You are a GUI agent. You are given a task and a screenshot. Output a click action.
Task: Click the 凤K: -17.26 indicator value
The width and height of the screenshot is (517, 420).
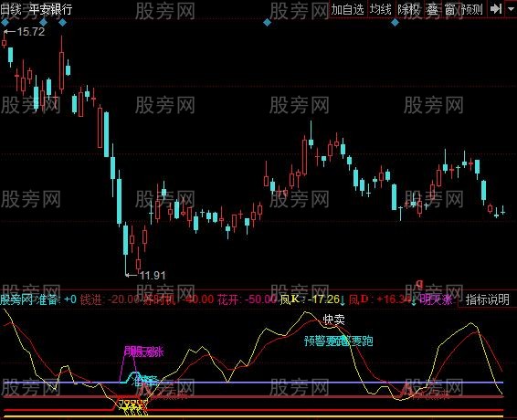click(x=310, y=299)
